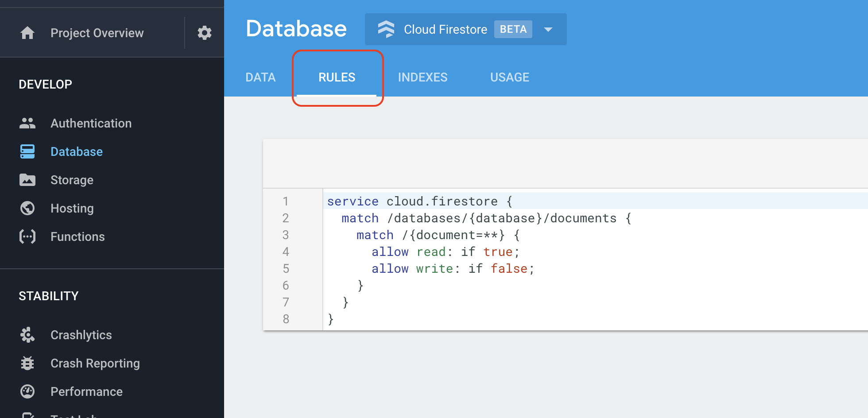
Task: Select the Authentication people icon
Action: click(27, 123)
